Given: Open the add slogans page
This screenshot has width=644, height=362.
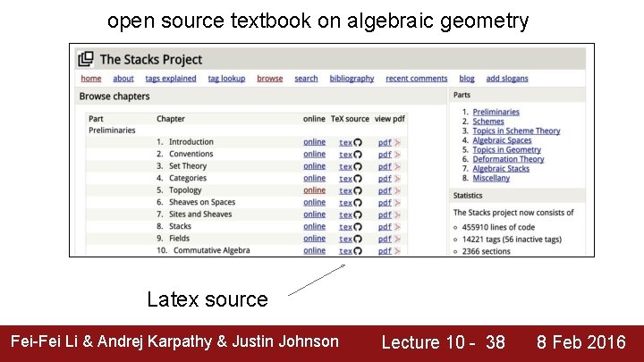Looking at the screenshot, I should 507,79.
